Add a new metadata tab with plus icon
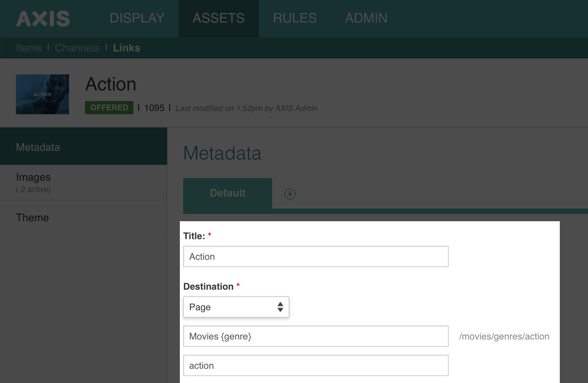Viewport: 588px width, 383px height. 290,194
